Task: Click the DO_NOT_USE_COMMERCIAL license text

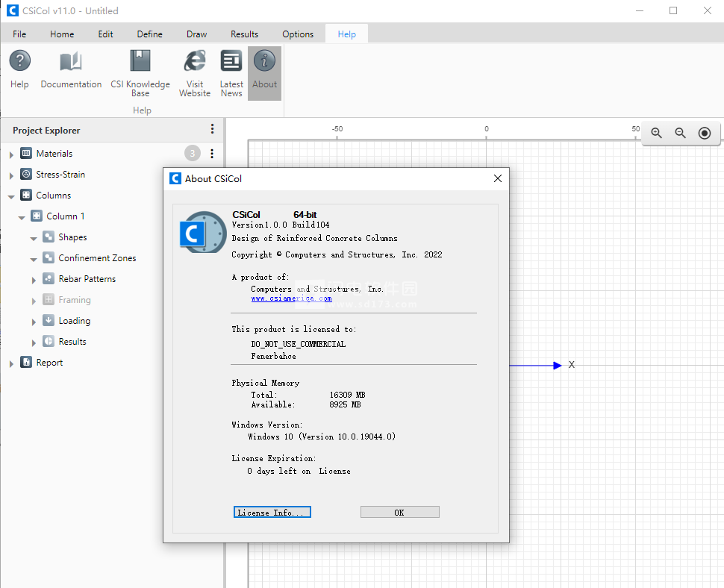Action: 299,344
